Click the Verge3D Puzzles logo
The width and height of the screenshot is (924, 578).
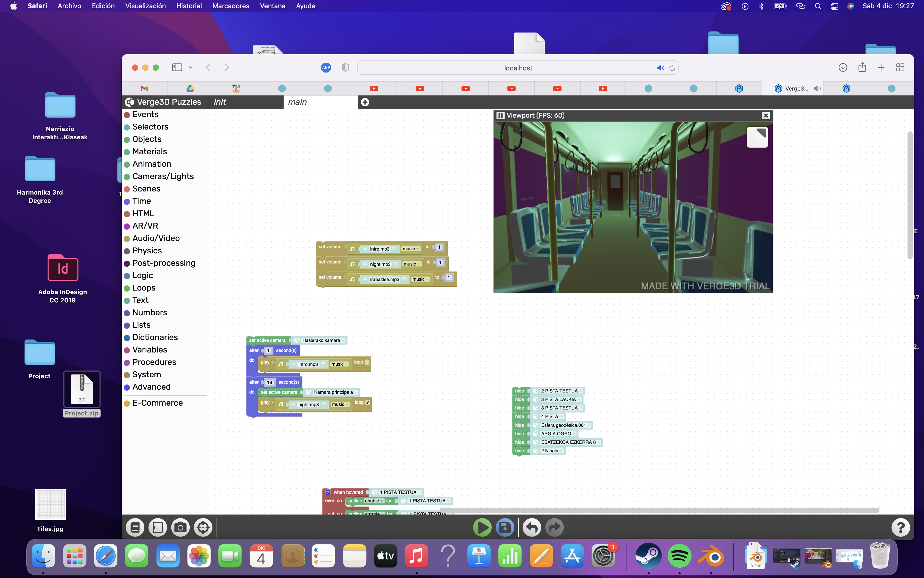point(129,102)
